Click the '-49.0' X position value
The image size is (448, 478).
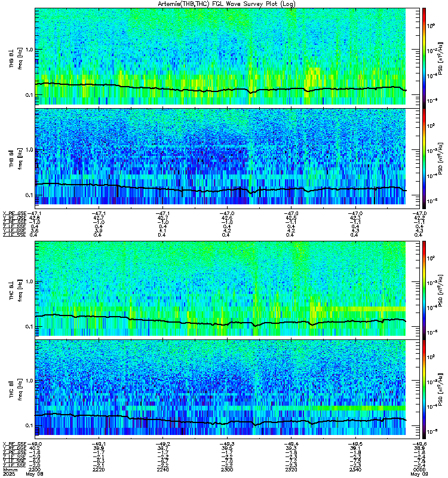point(35,444)
